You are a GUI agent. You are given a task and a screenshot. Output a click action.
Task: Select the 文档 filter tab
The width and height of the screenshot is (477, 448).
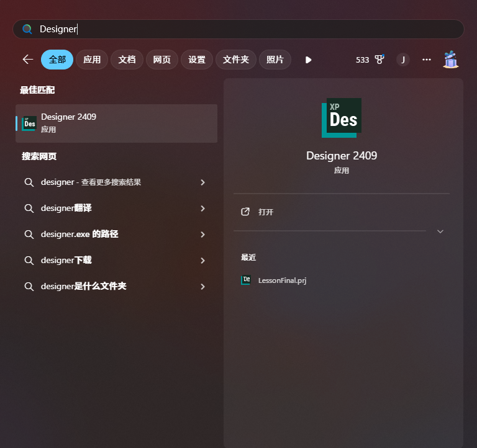pyautogui.click(x=127, y=60)
